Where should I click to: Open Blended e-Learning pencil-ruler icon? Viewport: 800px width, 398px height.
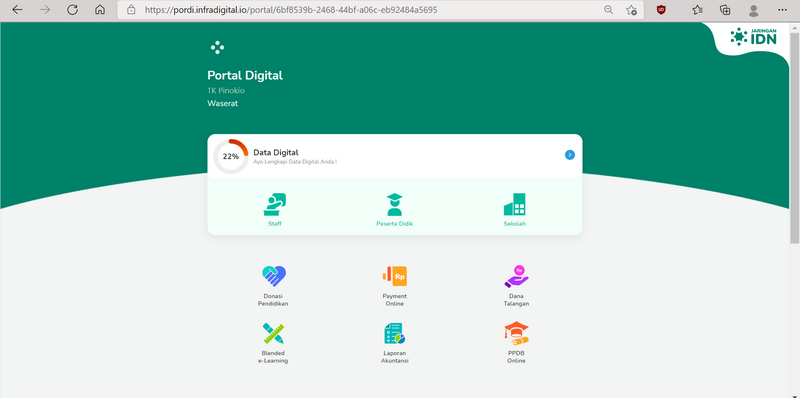point(273,333)
